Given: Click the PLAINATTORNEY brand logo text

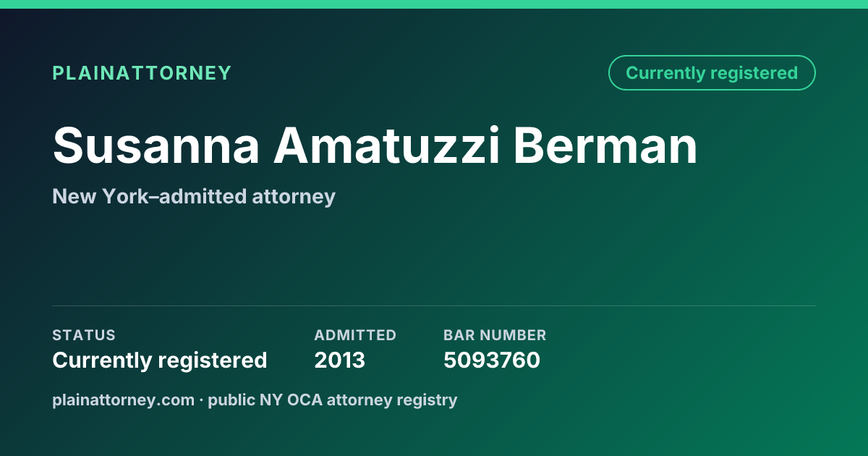Looking at the screenshot, I should [x=142, y=73].
